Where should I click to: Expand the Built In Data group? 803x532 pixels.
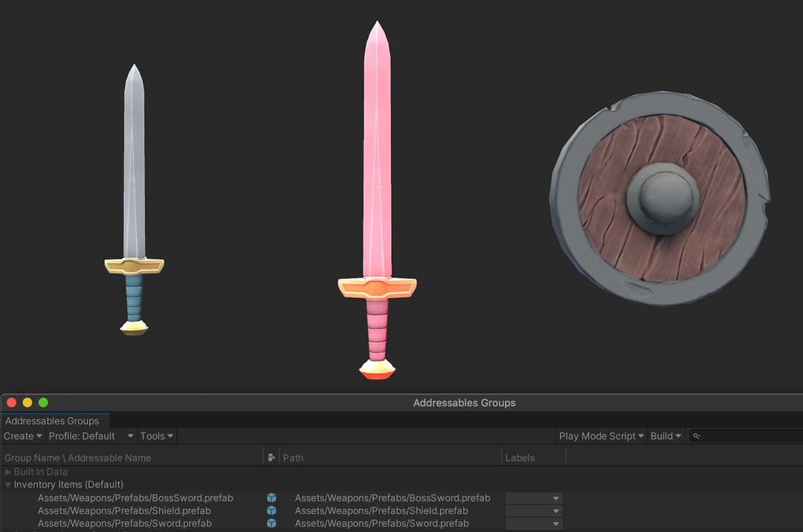pos(7,471)
